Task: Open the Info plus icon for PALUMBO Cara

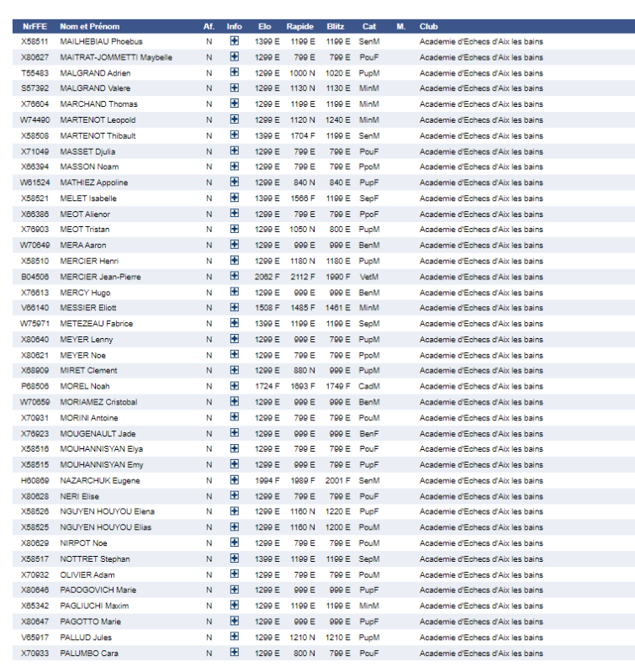Action: pyautogui.click(x=234, y=653)
